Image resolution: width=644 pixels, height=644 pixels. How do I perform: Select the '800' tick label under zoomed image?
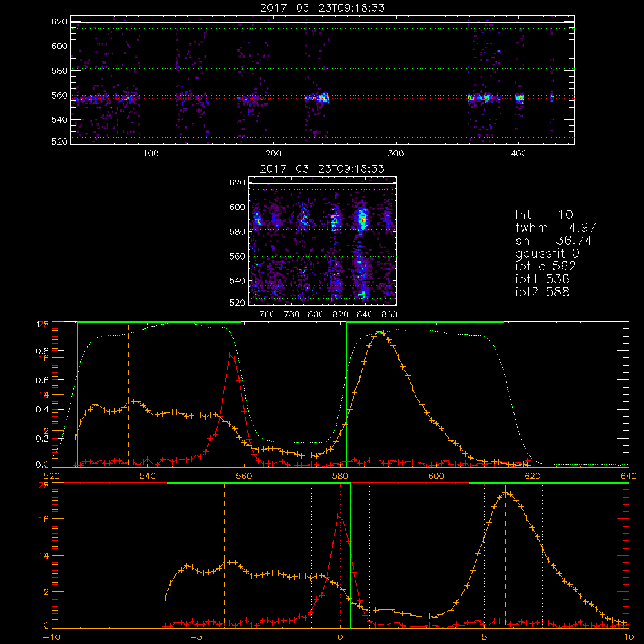[316, 315]
